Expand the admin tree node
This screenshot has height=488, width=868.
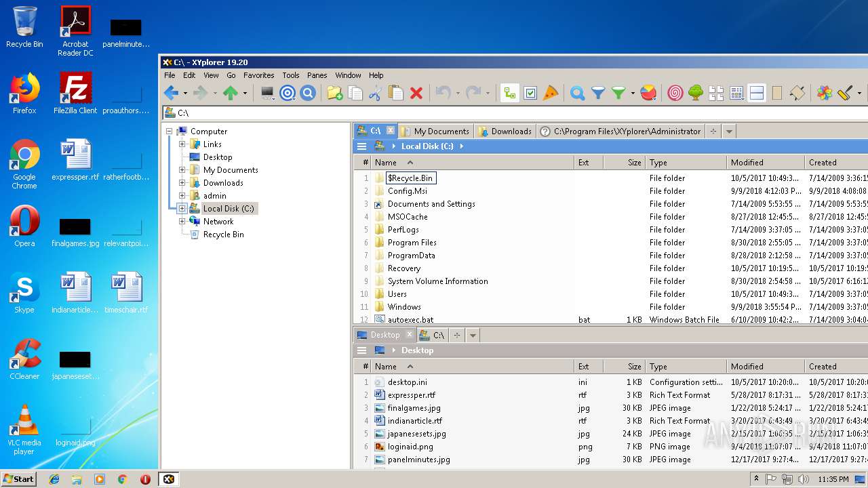(x=182, y=196)
